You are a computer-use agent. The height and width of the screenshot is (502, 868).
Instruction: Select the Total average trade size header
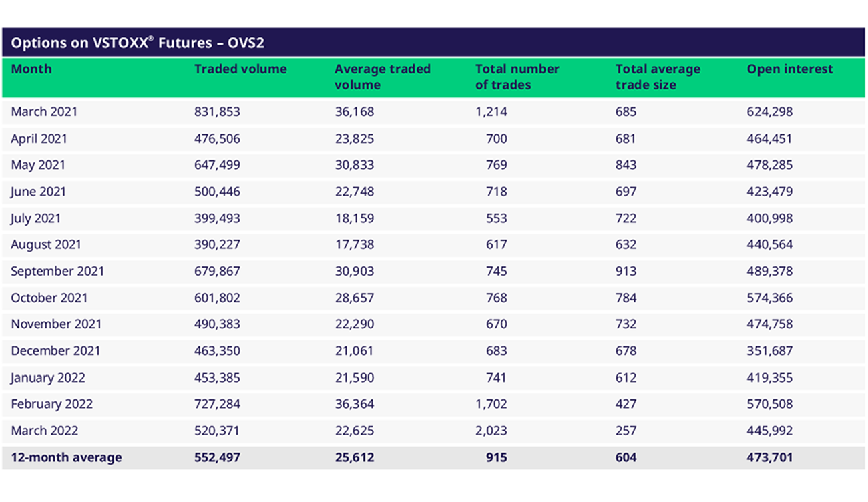658,77
